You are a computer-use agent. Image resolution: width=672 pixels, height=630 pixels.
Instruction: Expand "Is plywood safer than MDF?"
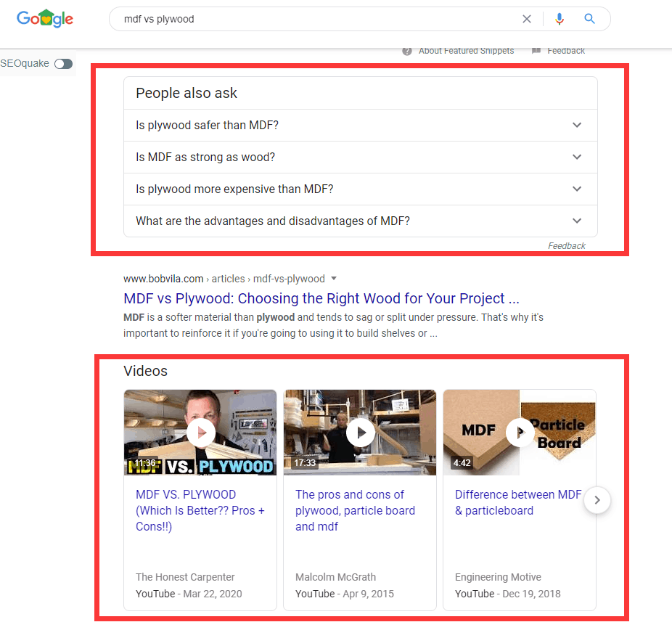361,125
